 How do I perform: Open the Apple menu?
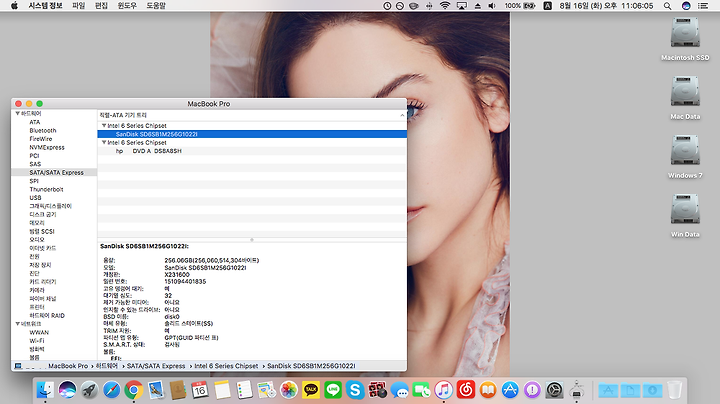pos(14,6)
